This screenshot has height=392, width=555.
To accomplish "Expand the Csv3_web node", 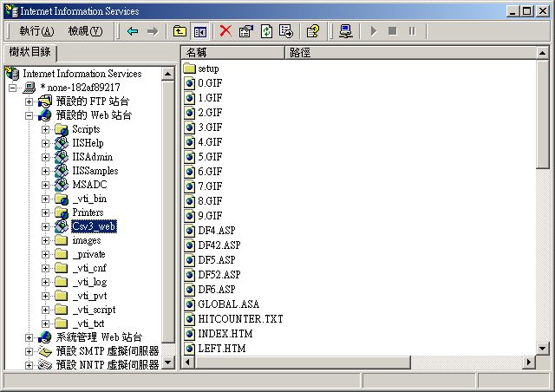I will pyautogui.click(x=45, y=226).
